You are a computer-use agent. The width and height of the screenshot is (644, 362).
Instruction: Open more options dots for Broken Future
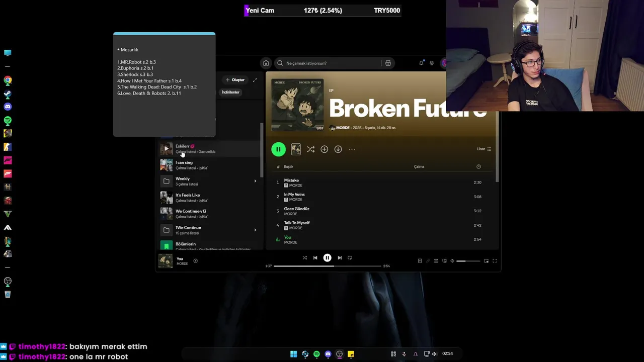tap(352, 149)
